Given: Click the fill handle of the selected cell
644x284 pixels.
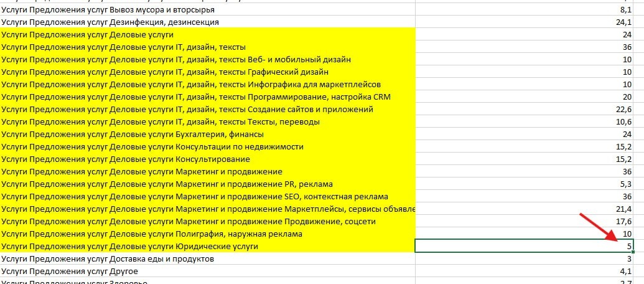Looking at the screenshot, I should click(x=633, y=252).
